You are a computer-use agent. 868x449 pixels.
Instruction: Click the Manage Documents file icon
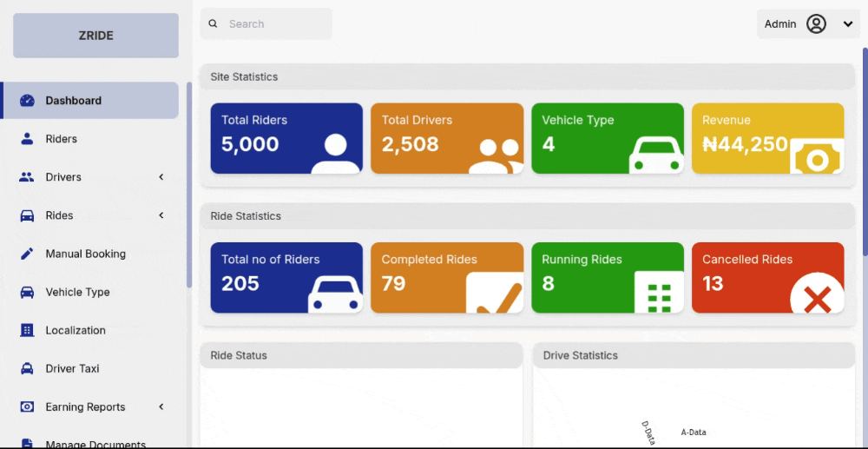[27, 444]
